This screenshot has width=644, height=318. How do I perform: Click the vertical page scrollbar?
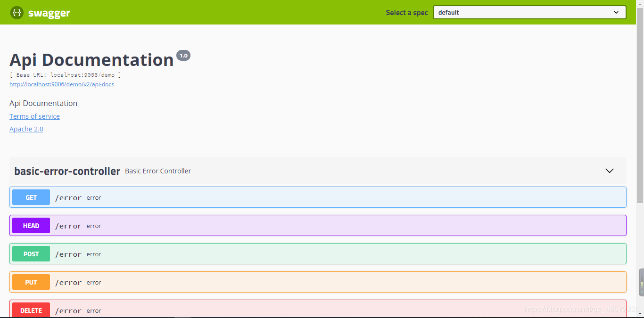640,283
